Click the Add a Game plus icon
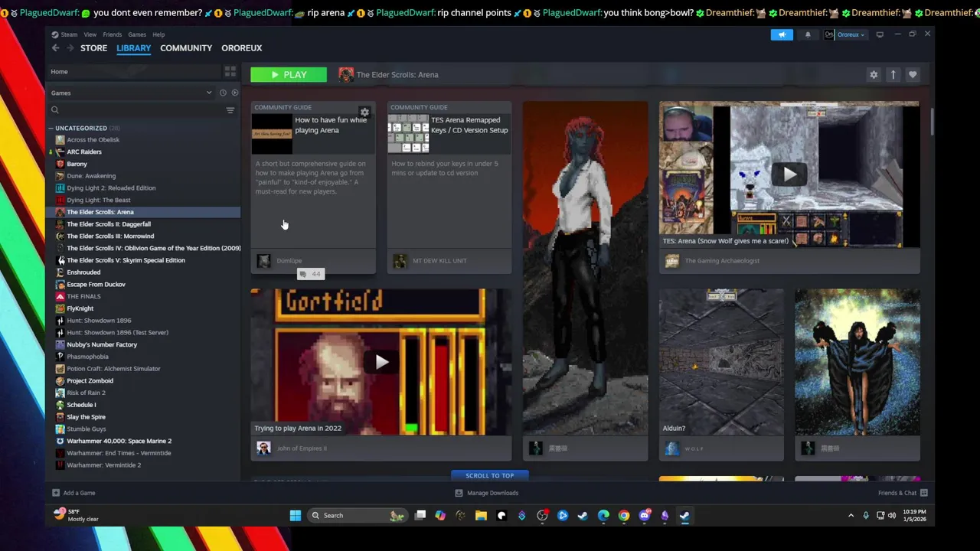This screenshot has height=551, width=980. pos(55,493)
